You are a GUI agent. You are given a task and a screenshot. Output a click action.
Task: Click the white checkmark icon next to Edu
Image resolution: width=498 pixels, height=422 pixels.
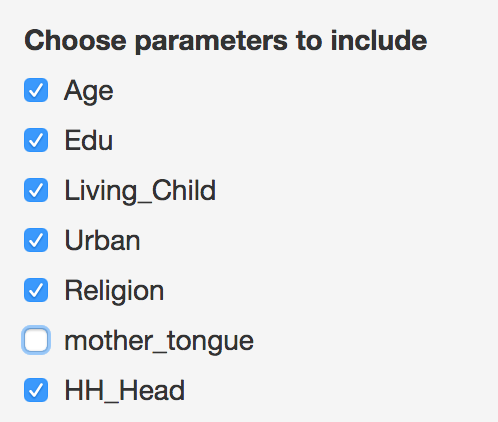click(36, 140)
